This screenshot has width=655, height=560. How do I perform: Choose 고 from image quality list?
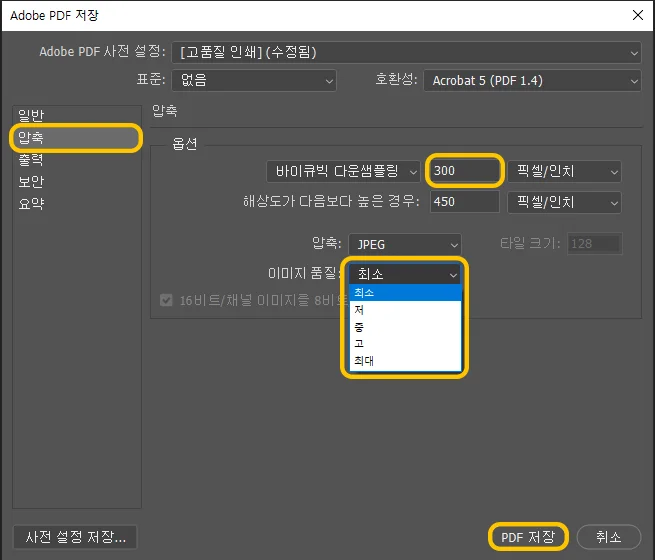[405, 344]
